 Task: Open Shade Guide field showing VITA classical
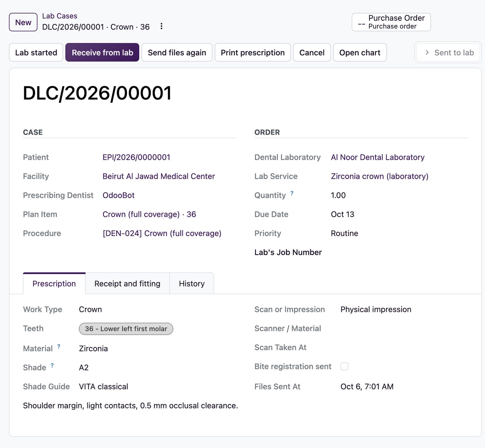pos(104,387)
